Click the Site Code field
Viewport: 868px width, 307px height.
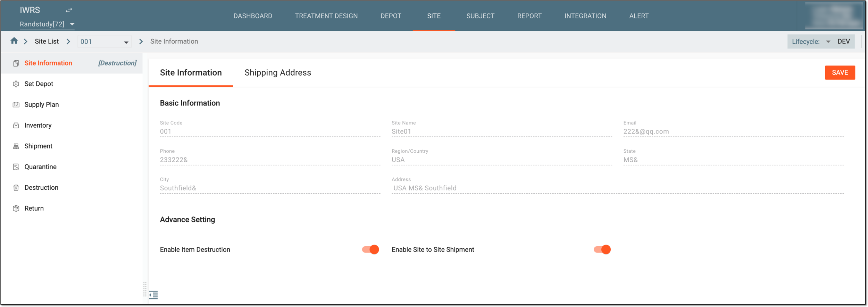[x=270, y=131]
